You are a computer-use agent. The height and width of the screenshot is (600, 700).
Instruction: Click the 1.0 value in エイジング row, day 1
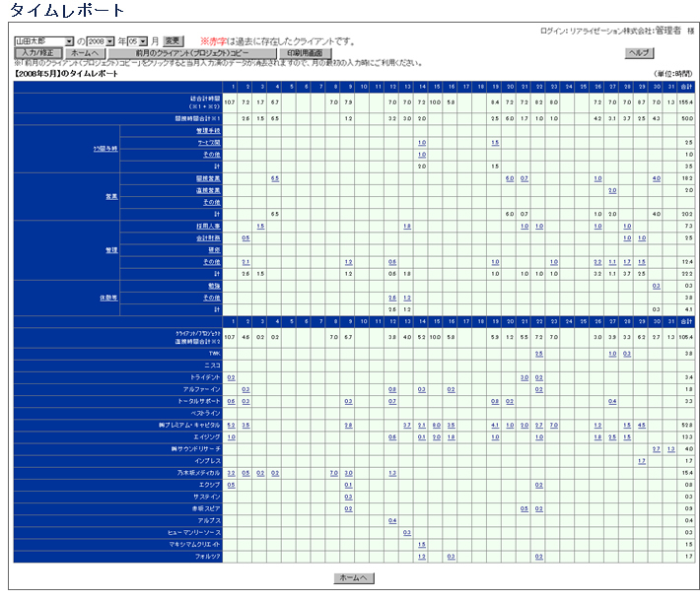click(x=231, y=436)
